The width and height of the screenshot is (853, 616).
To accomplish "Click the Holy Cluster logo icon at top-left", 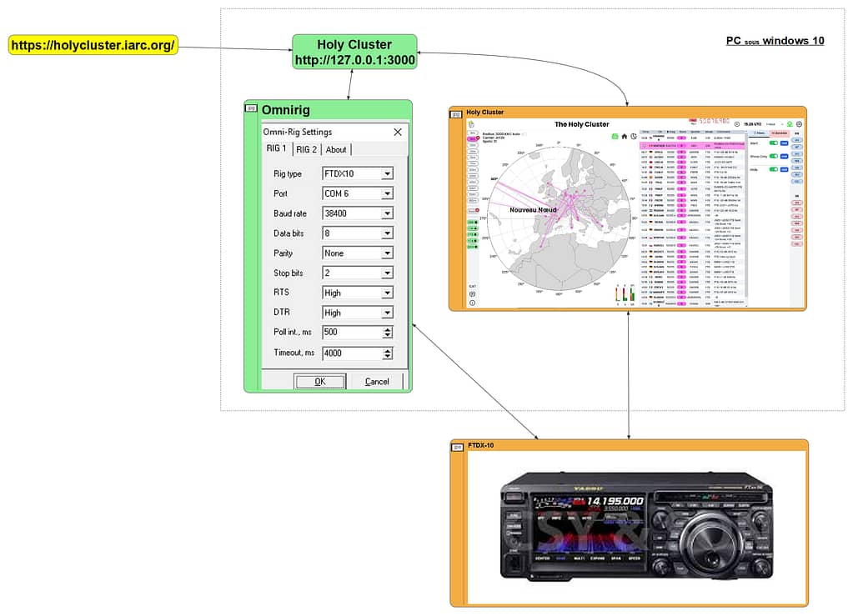I will tap(471, 124).
